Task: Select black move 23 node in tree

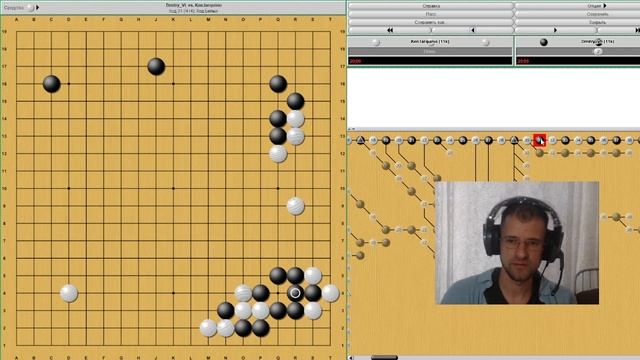Action: click(x=437, y=140)
